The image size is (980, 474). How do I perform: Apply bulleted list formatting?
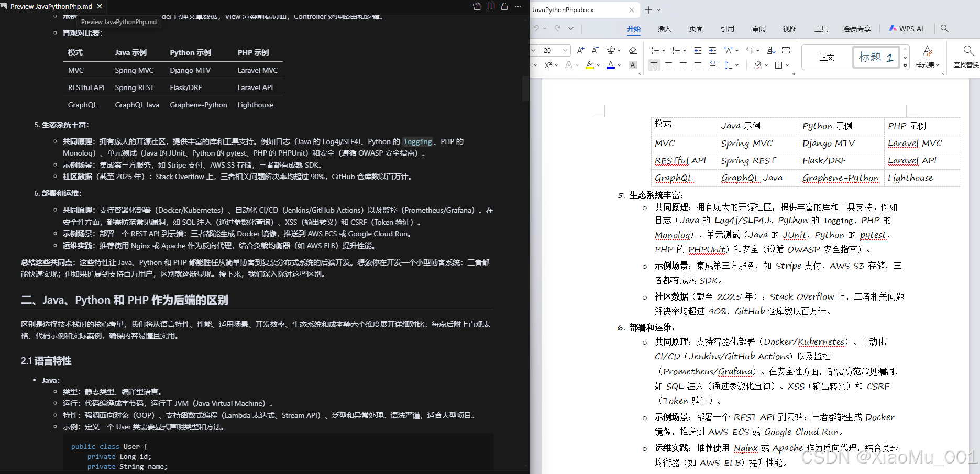[655, 50]
